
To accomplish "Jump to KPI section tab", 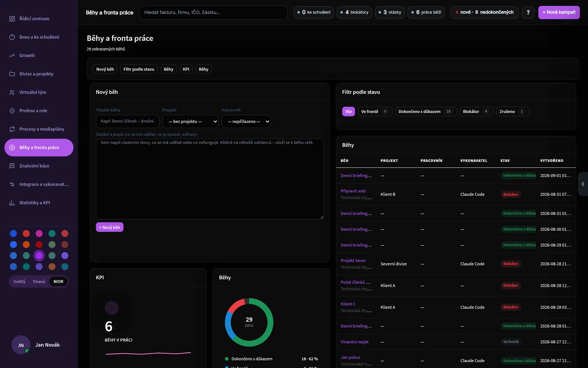I will click(x=186, y=69).
